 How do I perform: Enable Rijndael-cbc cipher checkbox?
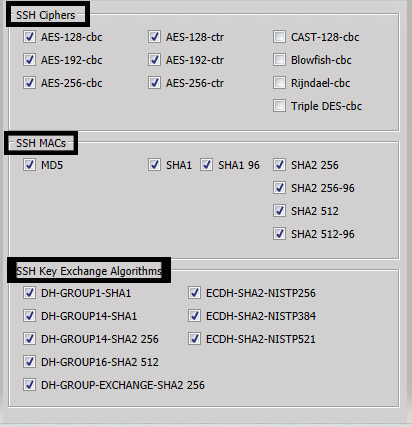(x=279, y=83)
